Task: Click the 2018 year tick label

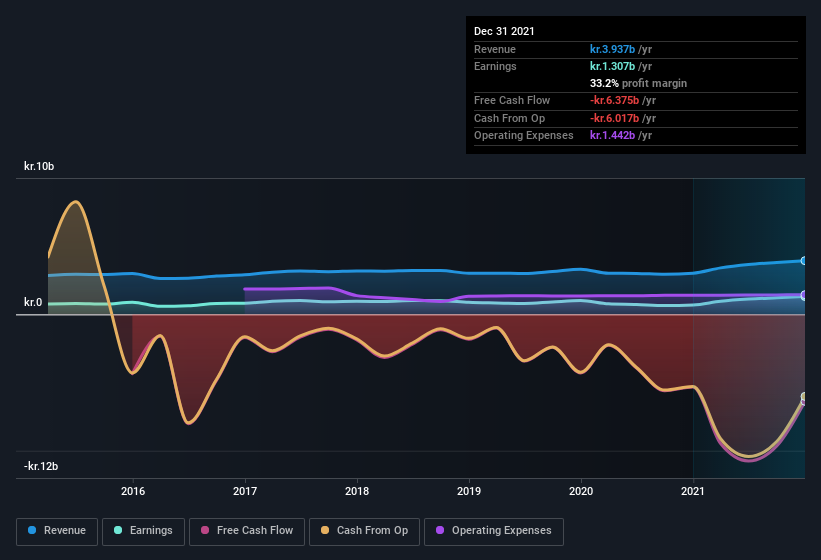Action: point(357,491)
